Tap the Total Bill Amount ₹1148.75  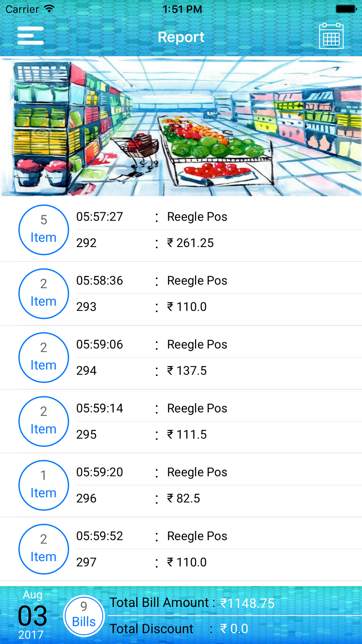[x=192, y=603]
